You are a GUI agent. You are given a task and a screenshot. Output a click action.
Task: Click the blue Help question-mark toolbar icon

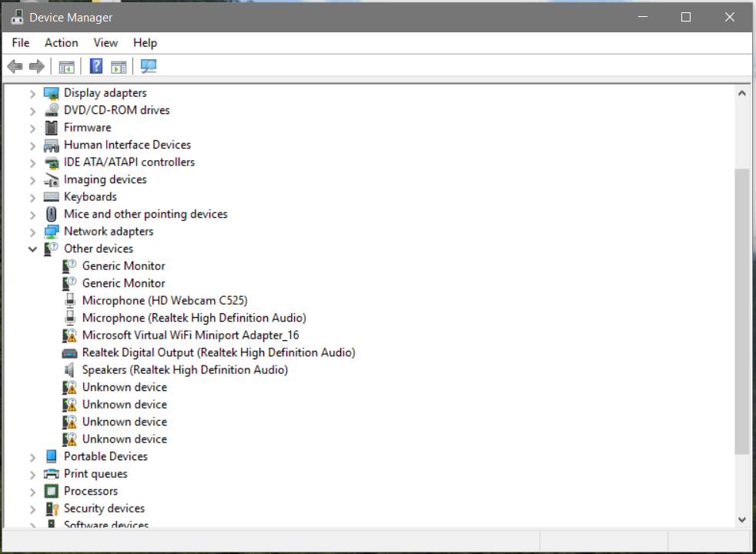tap(96, 66)
